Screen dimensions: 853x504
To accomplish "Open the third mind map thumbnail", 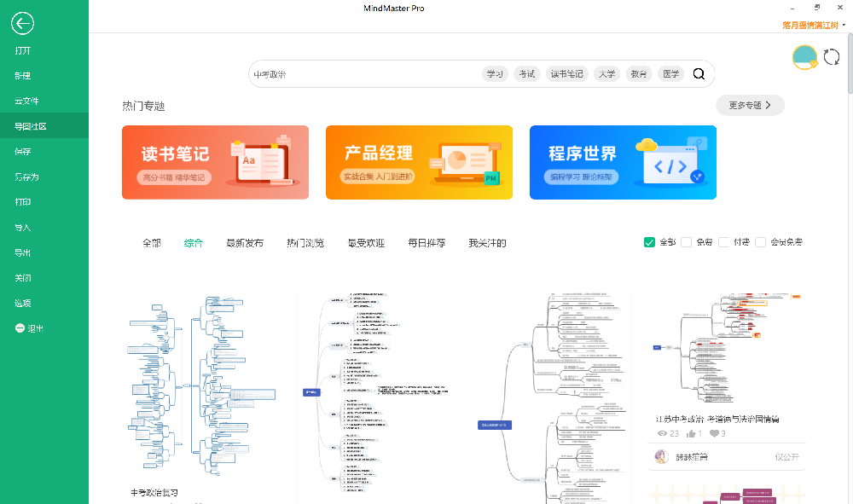I will tap(550, 398).
